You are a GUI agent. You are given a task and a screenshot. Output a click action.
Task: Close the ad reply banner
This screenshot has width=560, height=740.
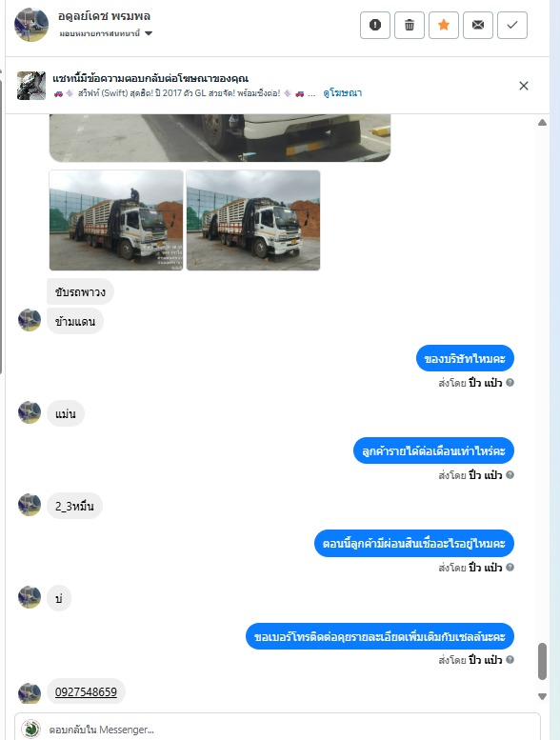point(524,86)
